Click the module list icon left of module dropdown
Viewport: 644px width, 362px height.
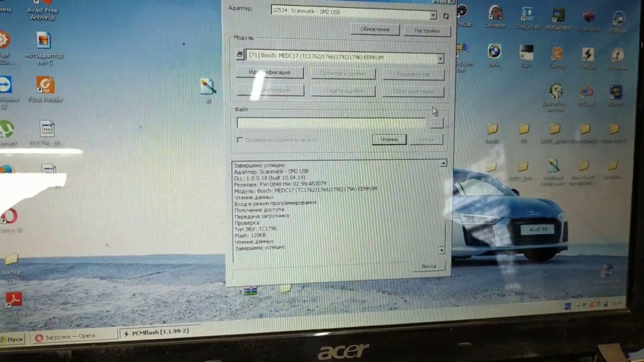(x=240, y=55)
